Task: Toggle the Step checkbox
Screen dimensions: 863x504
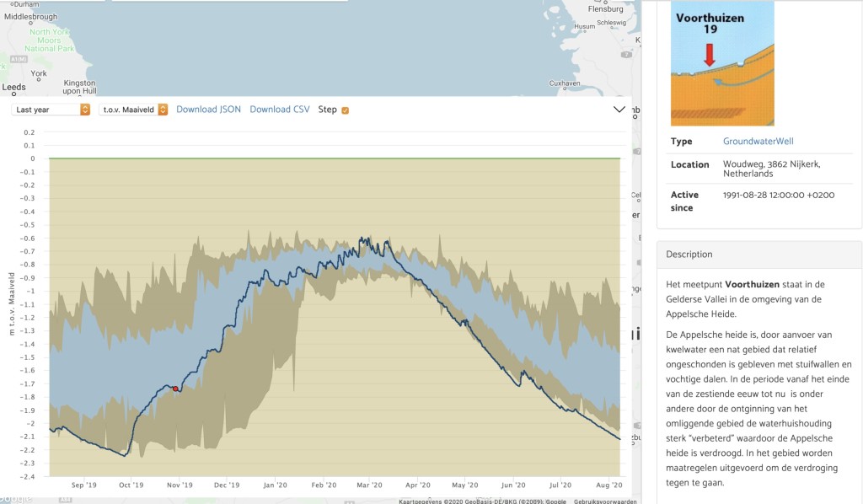Action: tap(345, 110)
